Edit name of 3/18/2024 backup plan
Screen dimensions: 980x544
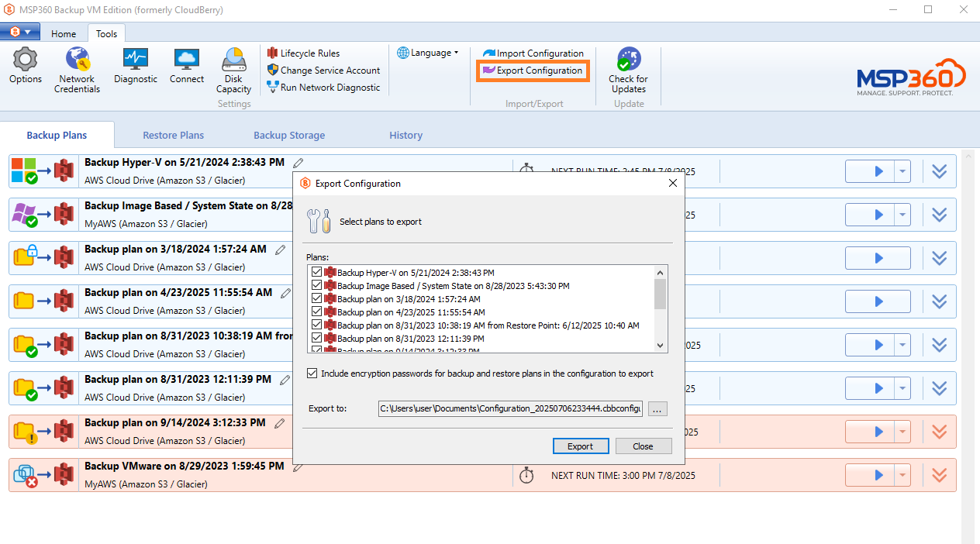pyautogui.click(x=281, y=250)
